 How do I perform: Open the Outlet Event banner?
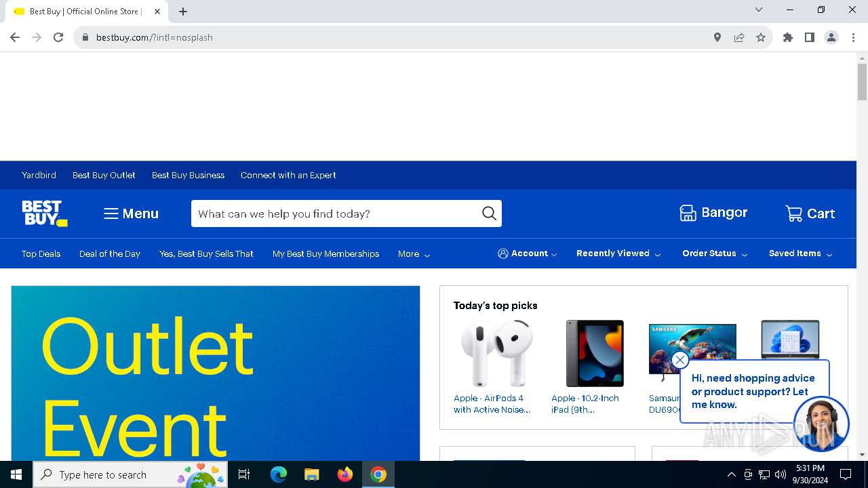pos(216,373)
